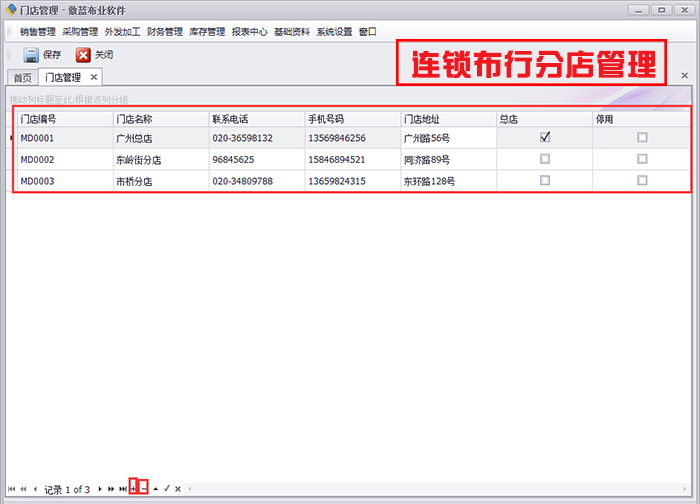700x504 pixels.
Task: Enable 停用 checkbox for 市桥分店
Action: 642,181
